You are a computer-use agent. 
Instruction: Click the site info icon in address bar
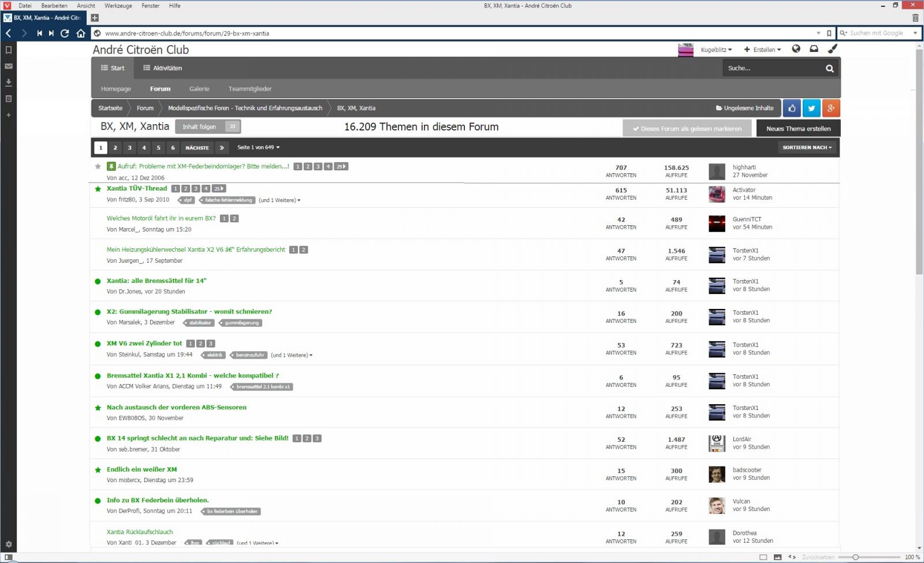coord(97,33)
